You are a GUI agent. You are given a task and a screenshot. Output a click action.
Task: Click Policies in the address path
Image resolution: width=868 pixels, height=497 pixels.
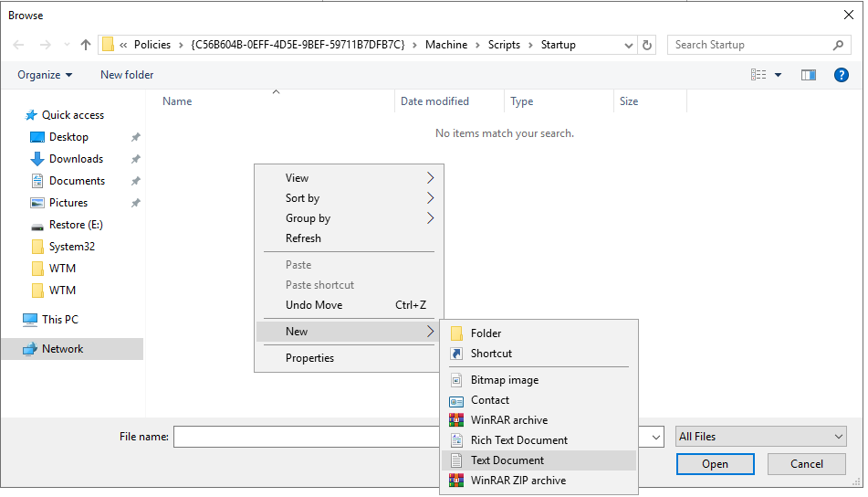point(152,45)
